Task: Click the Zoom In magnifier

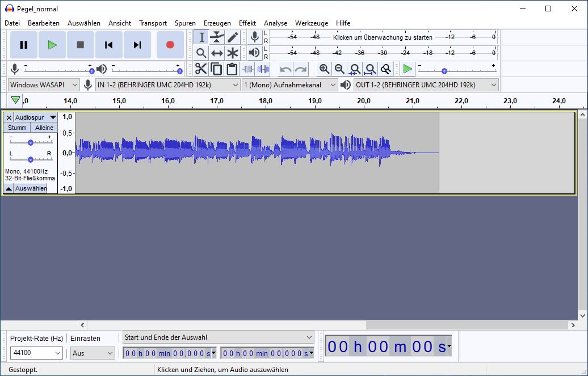Action: tap(324, 69)
